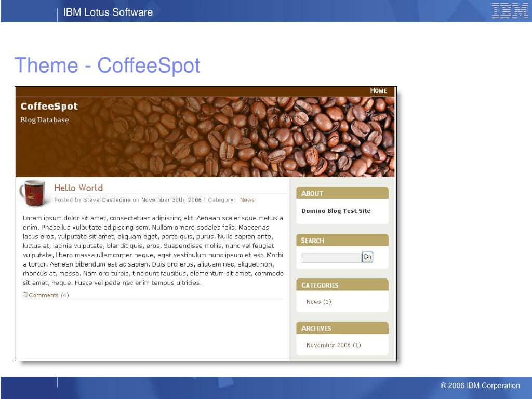The height and width of the screenshot is (399, 532).
Task: Open News (1) in Categories sidebar
Action: coord(318,302)
